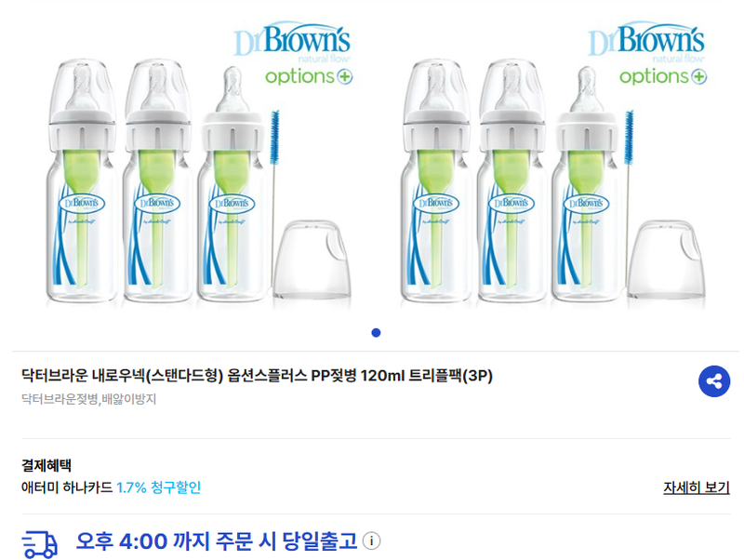Click the 1.7% 청구할인 discount text
Image resolution: width=744 pixels, height=560 pixels.
point(158,487)
